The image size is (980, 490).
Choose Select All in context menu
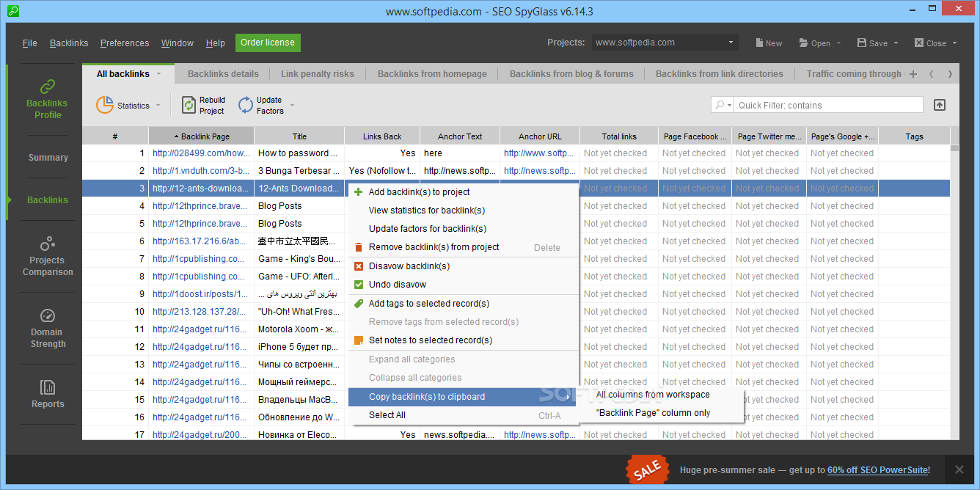[464, 415]
